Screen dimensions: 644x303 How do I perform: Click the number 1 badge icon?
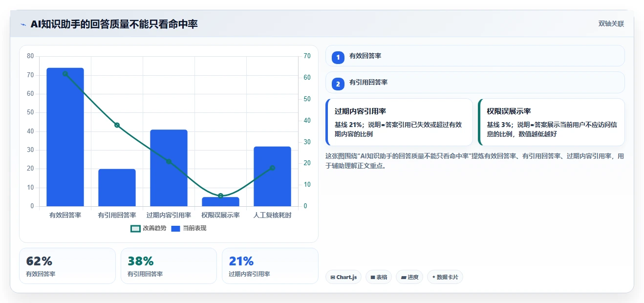[x=338, y=58]
